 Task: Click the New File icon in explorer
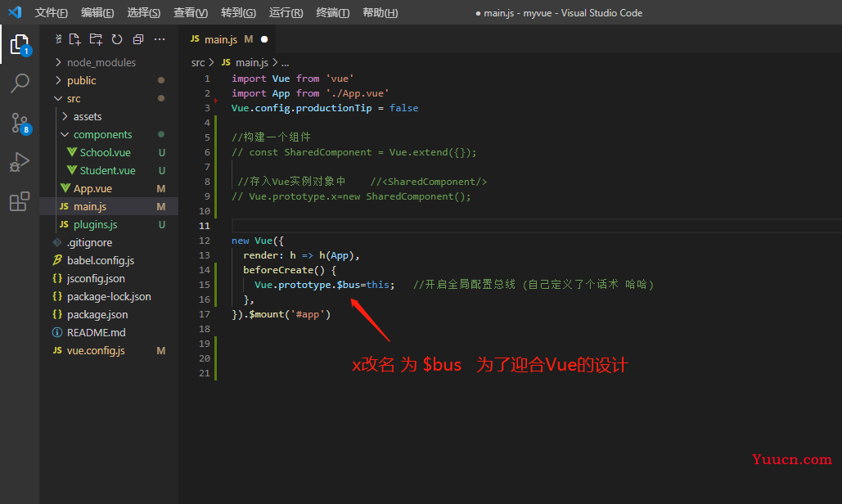point(75,39)
